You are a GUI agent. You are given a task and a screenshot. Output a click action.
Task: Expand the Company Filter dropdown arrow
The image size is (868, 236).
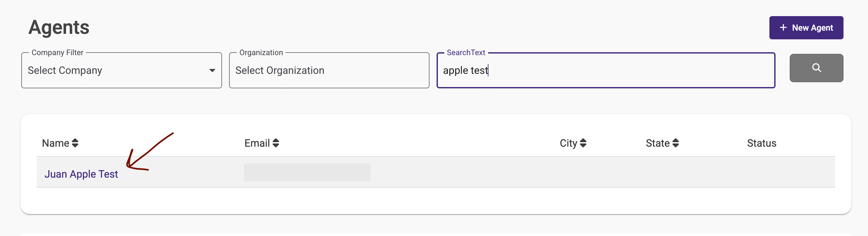click(x=212, y=71)
